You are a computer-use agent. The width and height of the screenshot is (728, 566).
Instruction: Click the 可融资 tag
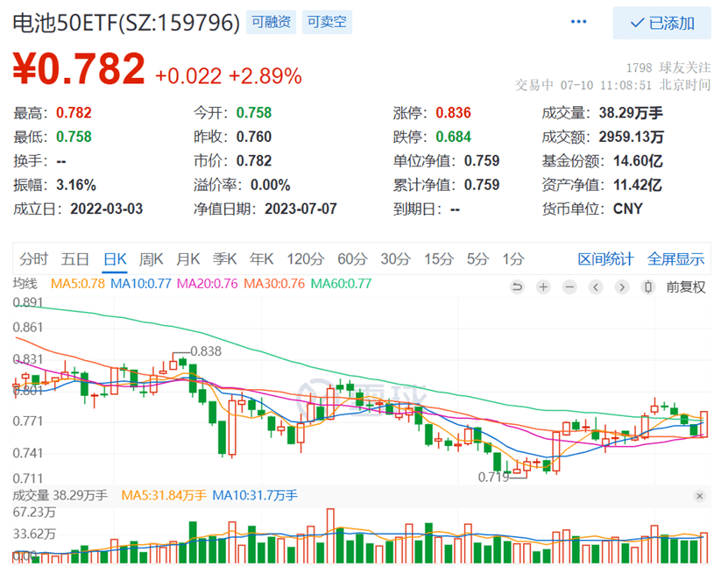[x=272, y=23]
